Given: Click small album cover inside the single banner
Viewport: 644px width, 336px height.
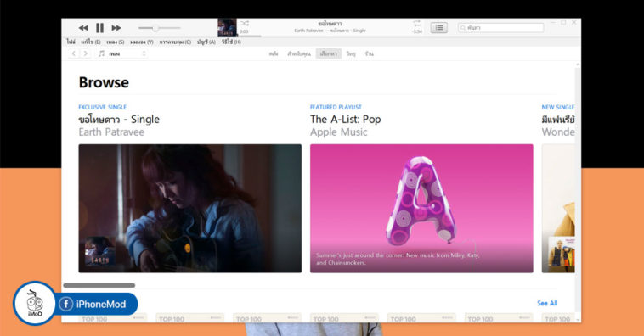Looking at the screenshot, I should pos(99,251).
